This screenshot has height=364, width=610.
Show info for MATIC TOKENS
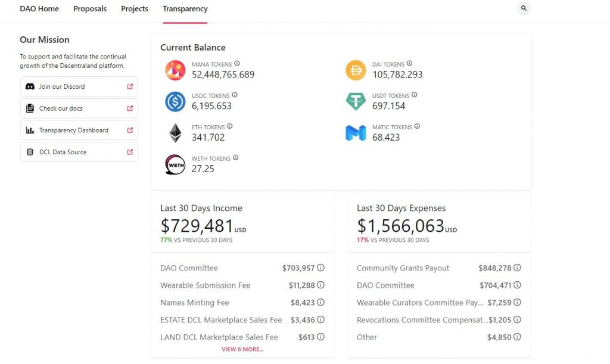417,126
